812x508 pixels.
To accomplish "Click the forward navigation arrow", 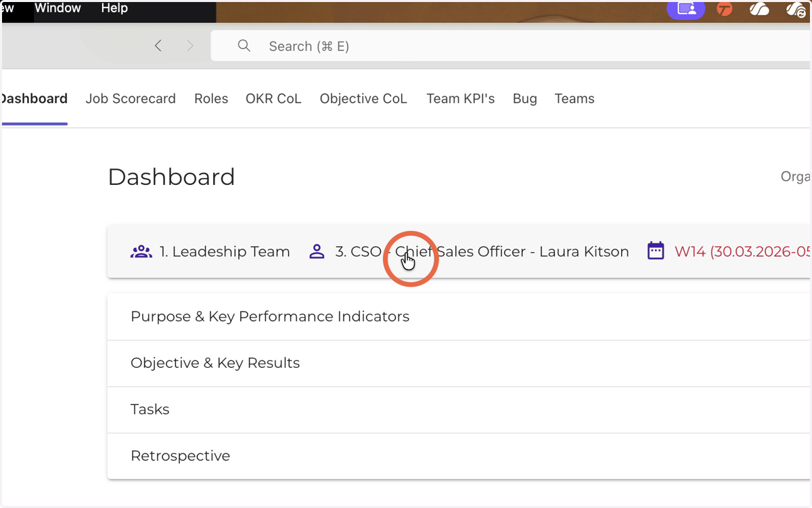I will 190,46.
